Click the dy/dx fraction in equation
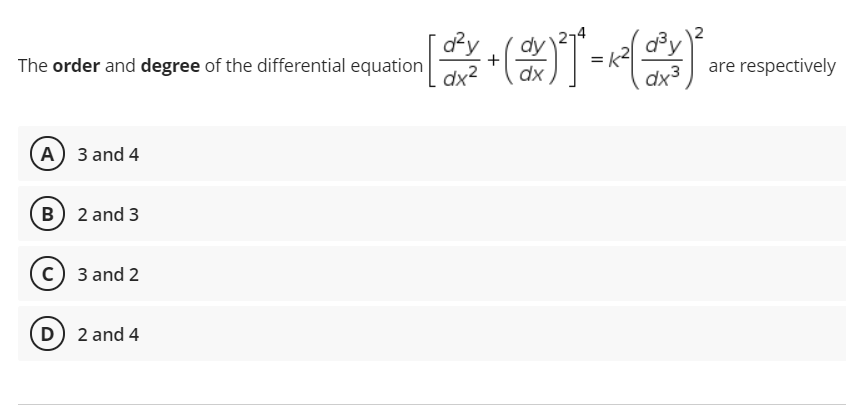The height and width of the screenshot is (409, 846). point(532,61)
